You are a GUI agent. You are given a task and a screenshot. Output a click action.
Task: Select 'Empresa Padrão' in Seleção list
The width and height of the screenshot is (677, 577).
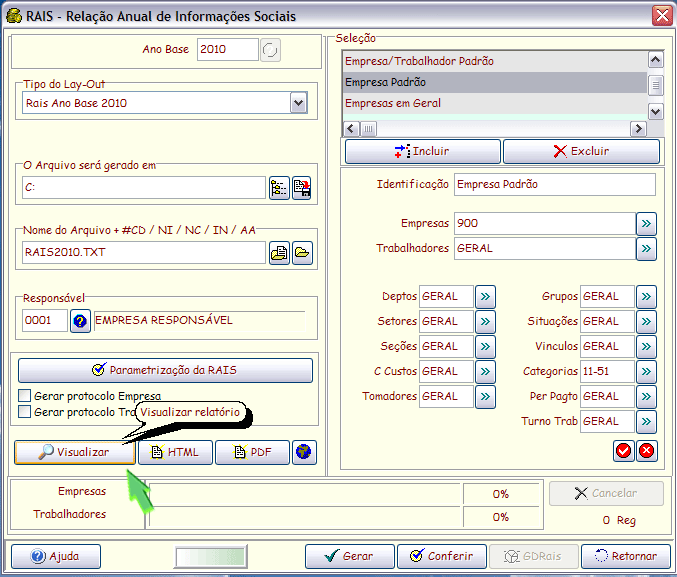pyautogui.click(x=495, y=82)
